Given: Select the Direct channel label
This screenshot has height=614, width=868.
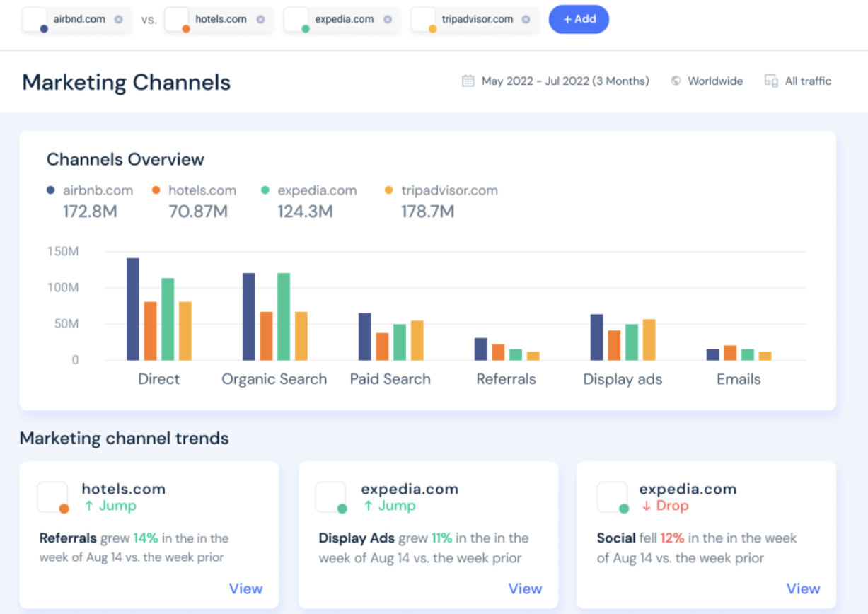Looking at the screenshot, I should [x=158, y=379].
